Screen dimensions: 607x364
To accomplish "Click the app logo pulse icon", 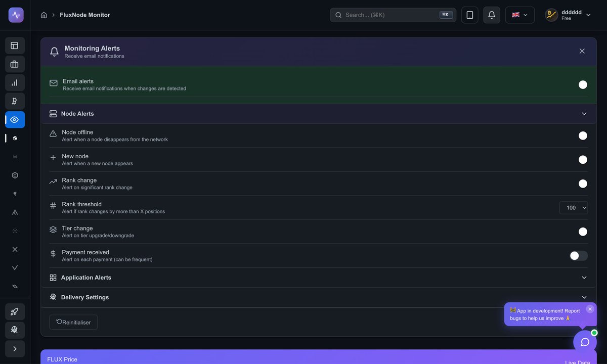I will pyautogui.click(x=16, y=15).
